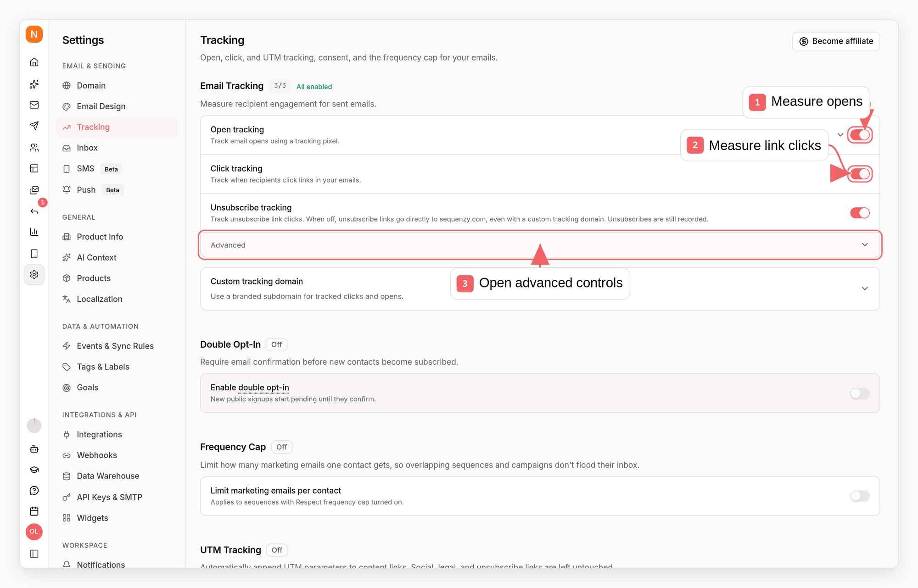Viewport: 918px width, 588px height.
Task: Turn off the Click tracking switch
Action: [860, 174]
